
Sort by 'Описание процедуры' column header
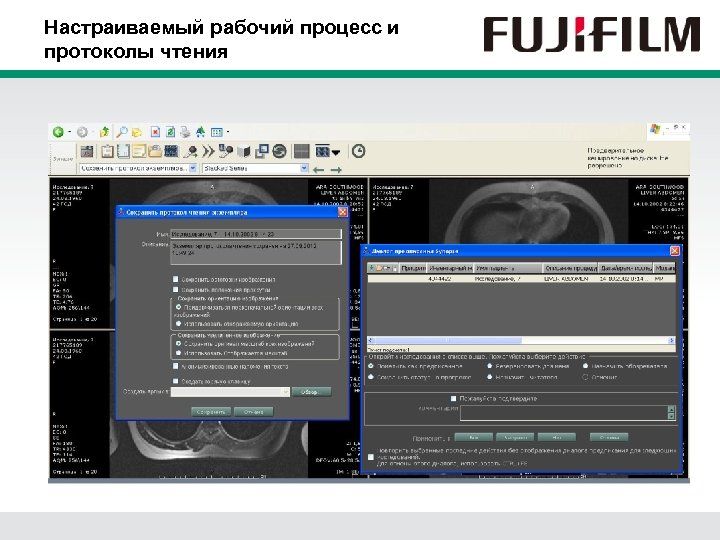point(570,268)
